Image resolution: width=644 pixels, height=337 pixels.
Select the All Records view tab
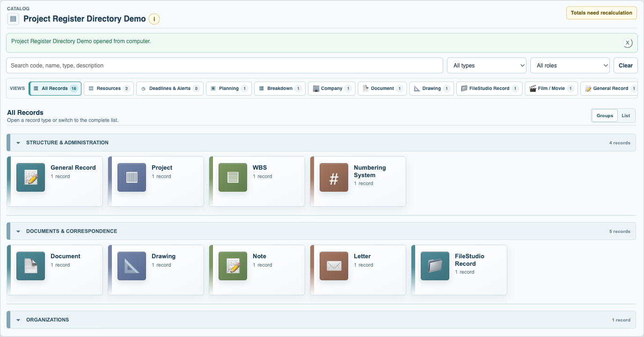[x=55, y=89]
